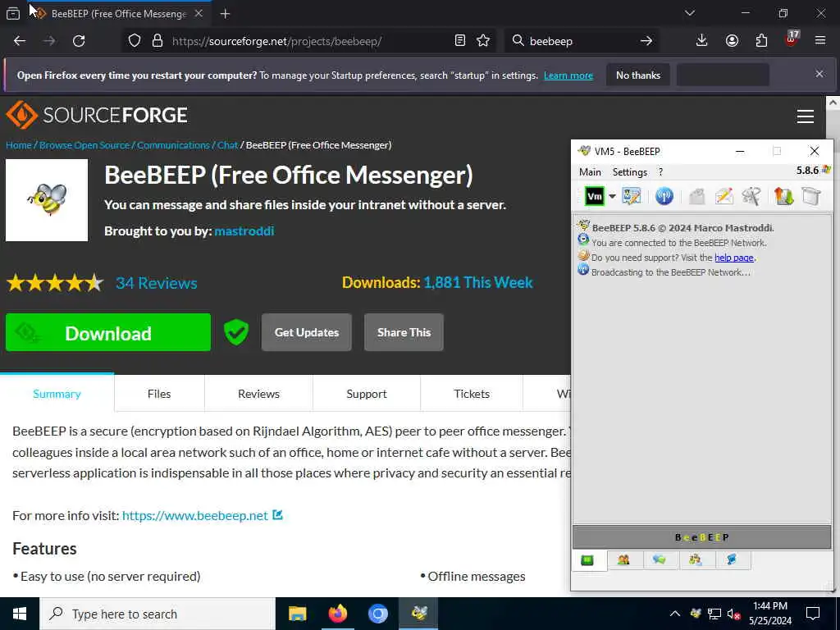
Task: Click the blue broadcast antenna toolbar icon
Action: coord(664,196)
